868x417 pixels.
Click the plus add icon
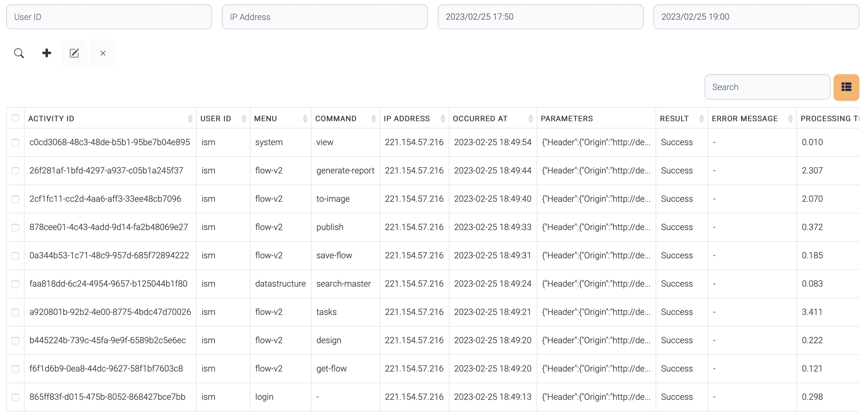(x=47, y=53)
